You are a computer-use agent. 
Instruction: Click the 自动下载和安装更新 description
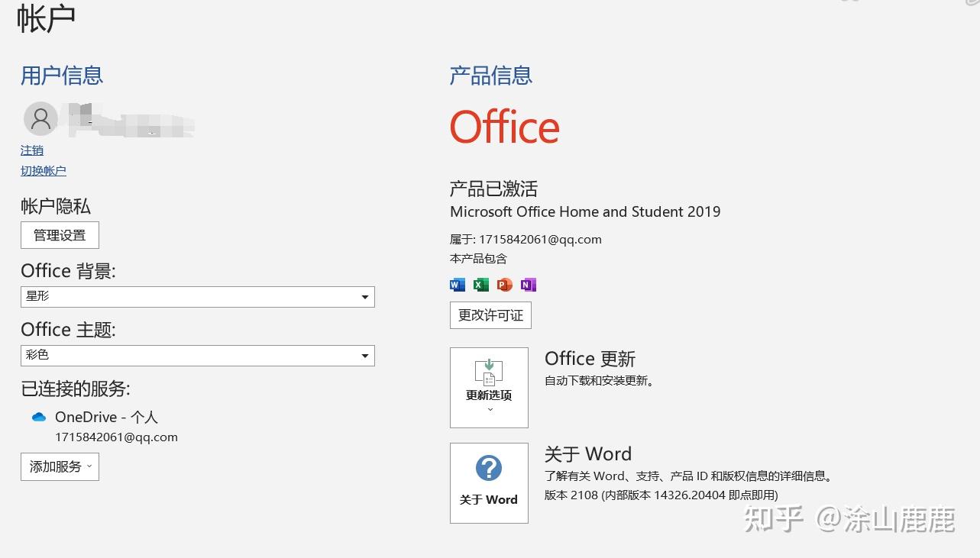600,381
